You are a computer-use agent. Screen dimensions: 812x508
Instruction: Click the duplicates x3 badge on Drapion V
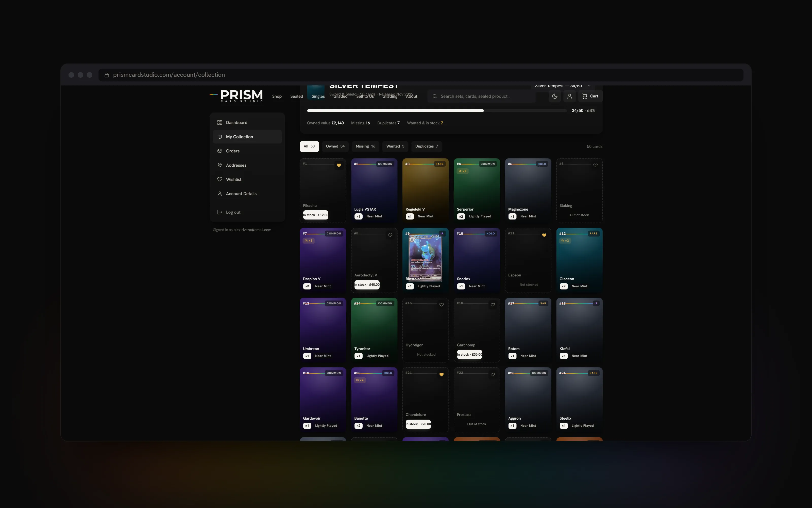coord(308,241)
